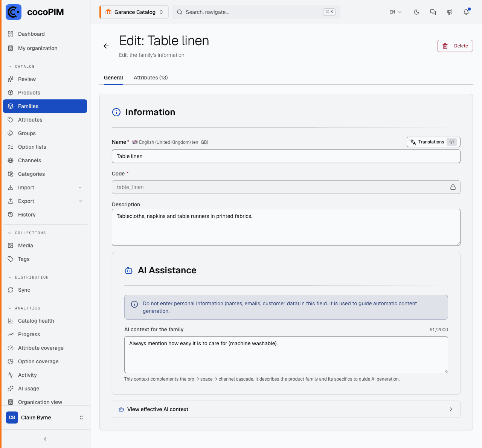Focus the Search, navigate field
The height and width of the screenshot is (448, 482).
click(x=256, y=12)
